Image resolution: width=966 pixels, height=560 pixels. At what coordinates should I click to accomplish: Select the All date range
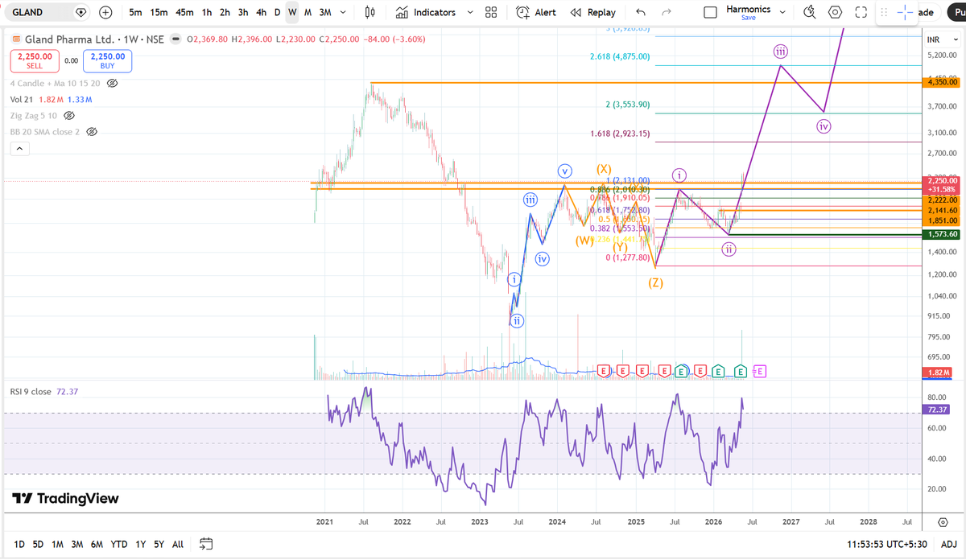(178, 544)
